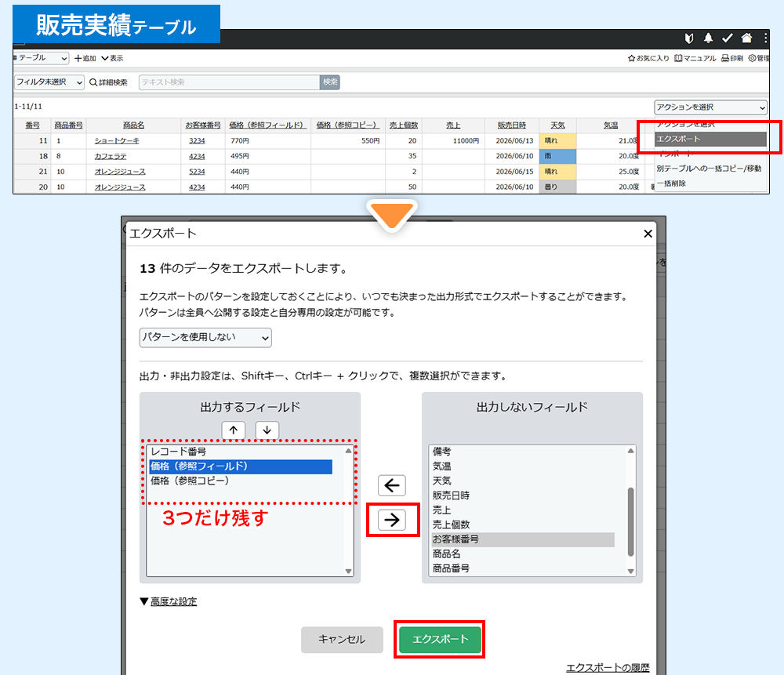Expand the 高度な設定 section
Screen dimensions: 784x675
[169, 601]
